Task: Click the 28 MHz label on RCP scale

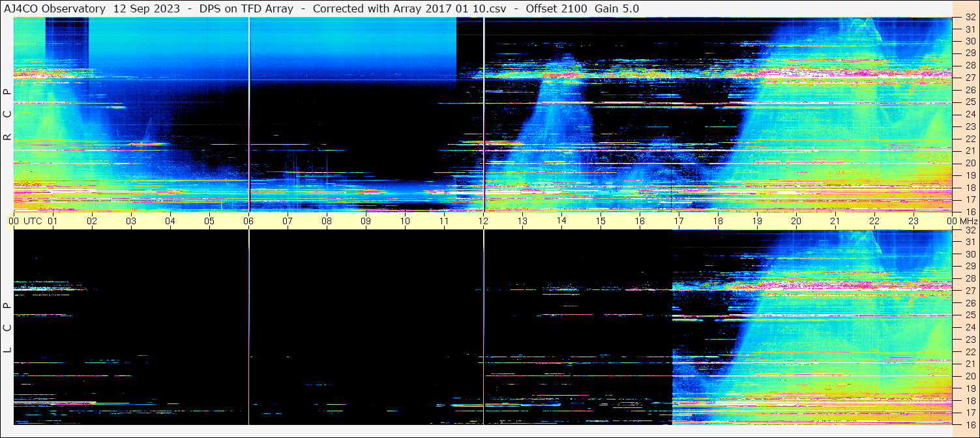Action: pos(970,65)
